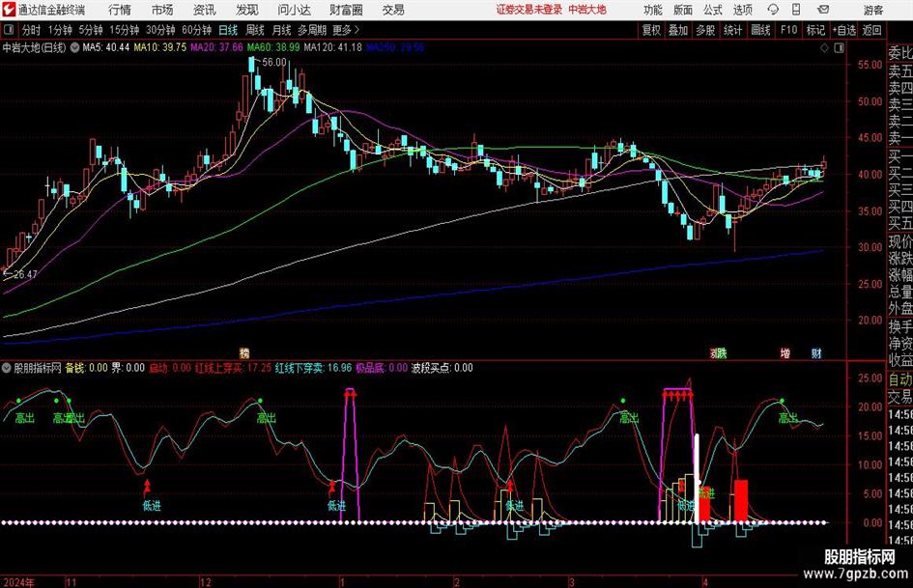This screenshot has width=913, height=588.
Task: Click the MA60: 38.99 value label
Action: point(273,47)
